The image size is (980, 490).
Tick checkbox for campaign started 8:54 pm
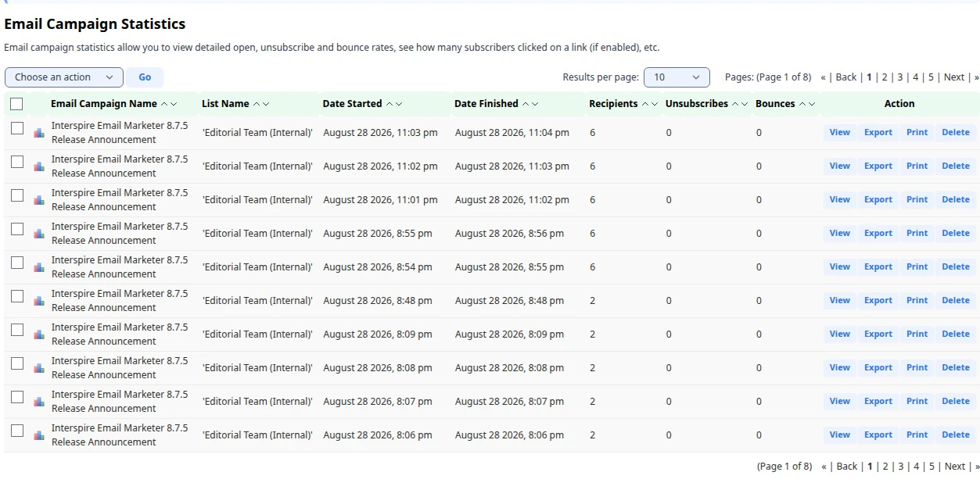pyautogui.click(x=17, y=263)
